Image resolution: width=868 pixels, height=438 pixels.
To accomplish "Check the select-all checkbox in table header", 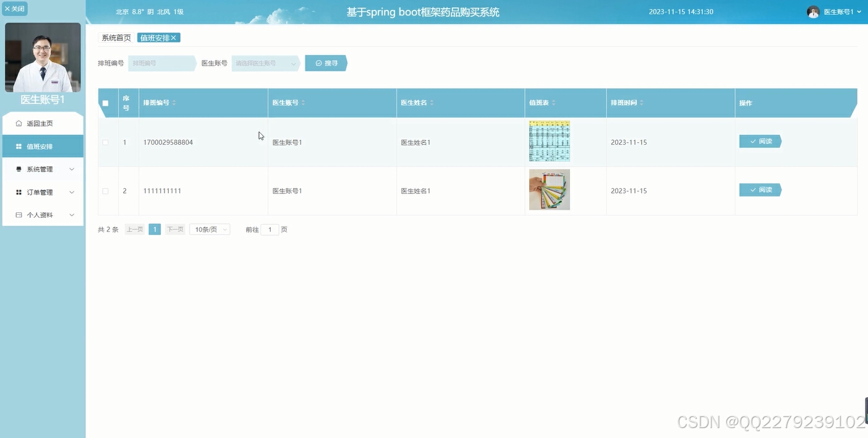I will point(105,103).
